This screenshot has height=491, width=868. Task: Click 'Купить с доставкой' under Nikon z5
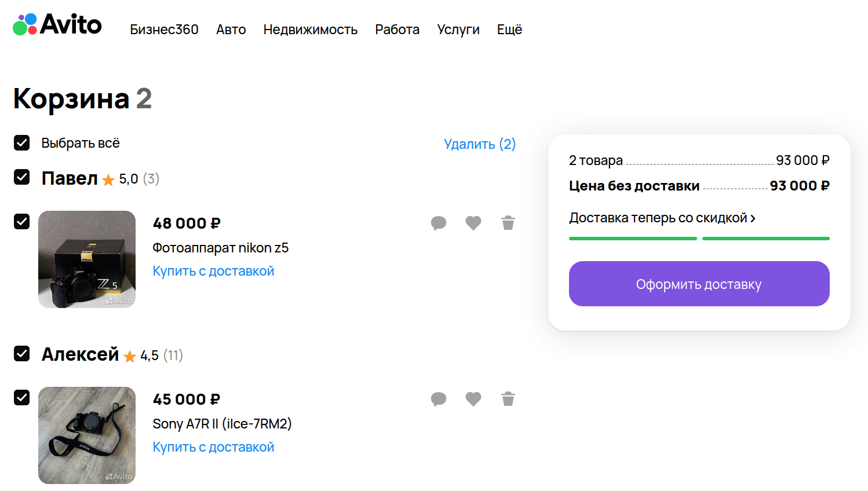click(213, 271)
